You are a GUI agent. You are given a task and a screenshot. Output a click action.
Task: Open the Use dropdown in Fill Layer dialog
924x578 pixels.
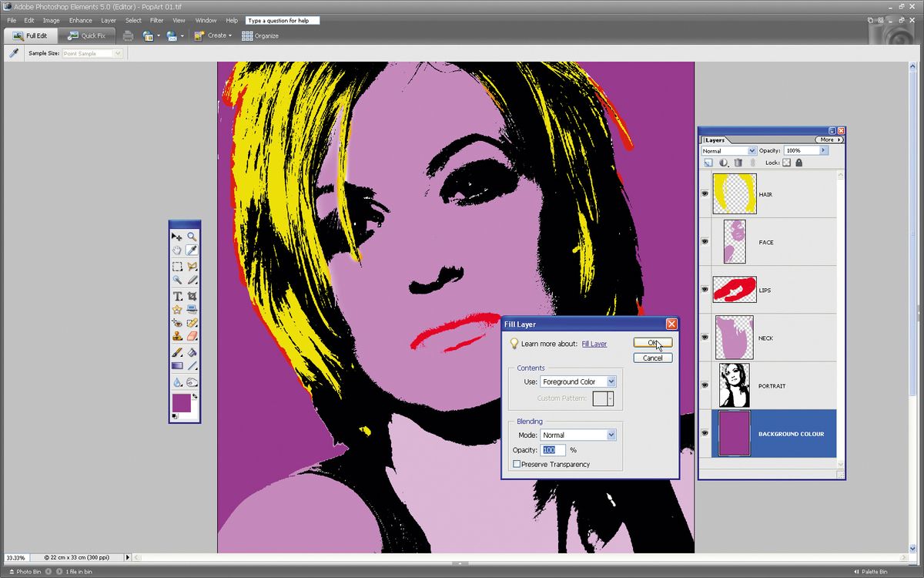click(611, 381)
